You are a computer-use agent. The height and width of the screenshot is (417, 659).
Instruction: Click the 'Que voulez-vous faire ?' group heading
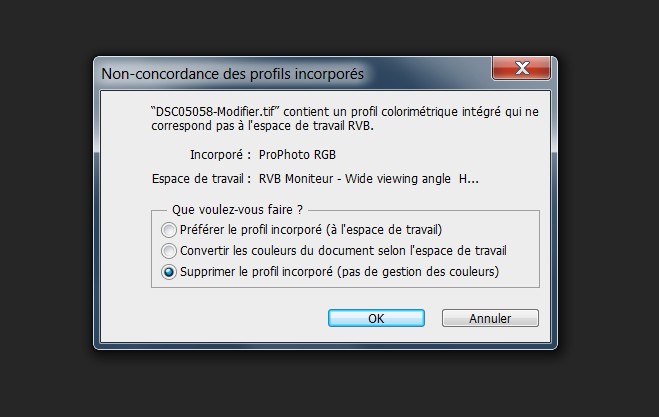click(237, 209)
